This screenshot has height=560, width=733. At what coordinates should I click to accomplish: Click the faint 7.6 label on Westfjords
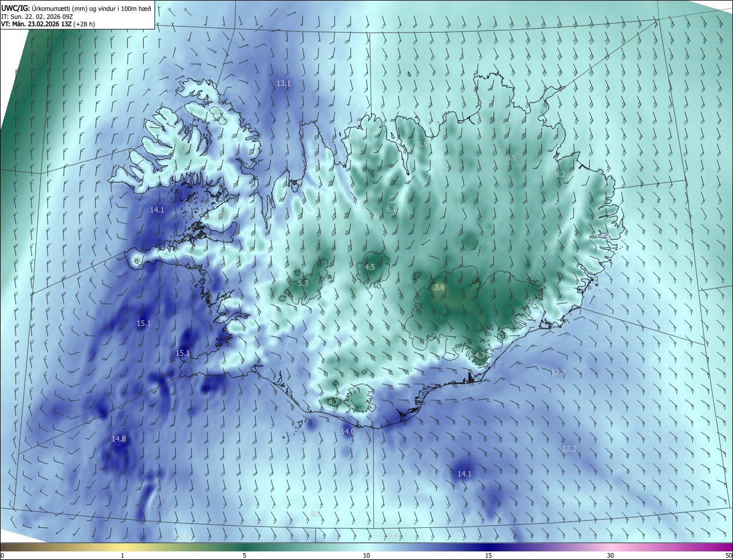coord(184,148)
